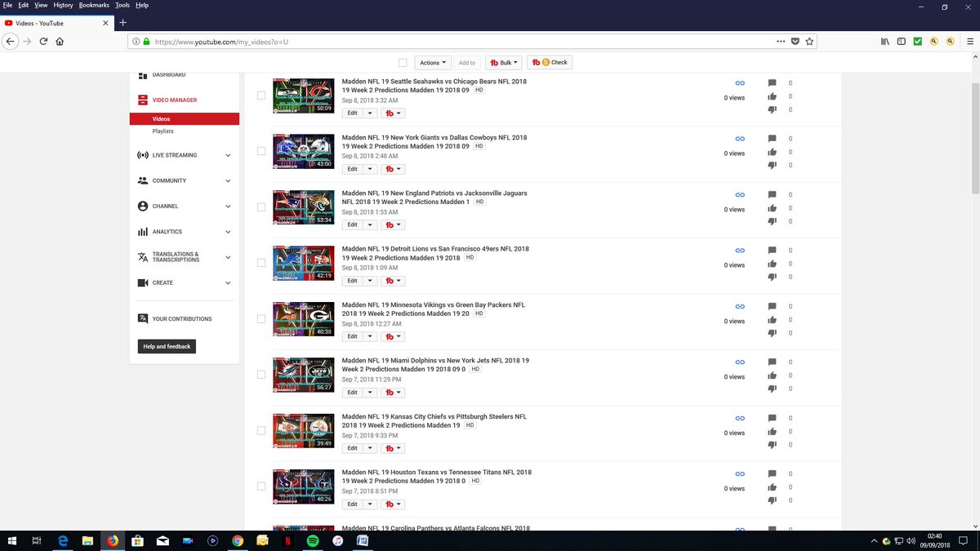Open the page actions three-dots menu
Image resolution: width=980 pixels, height=551 pixels.
[781, 42]
